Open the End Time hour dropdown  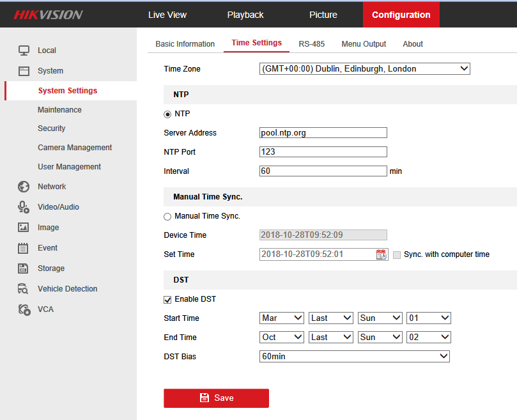[429, 338]
